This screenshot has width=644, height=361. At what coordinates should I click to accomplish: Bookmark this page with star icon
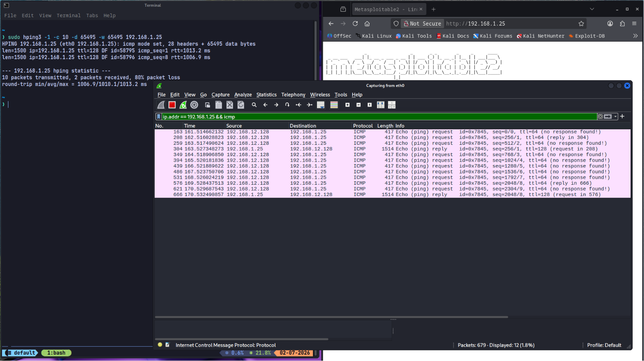tap(581, 24)
